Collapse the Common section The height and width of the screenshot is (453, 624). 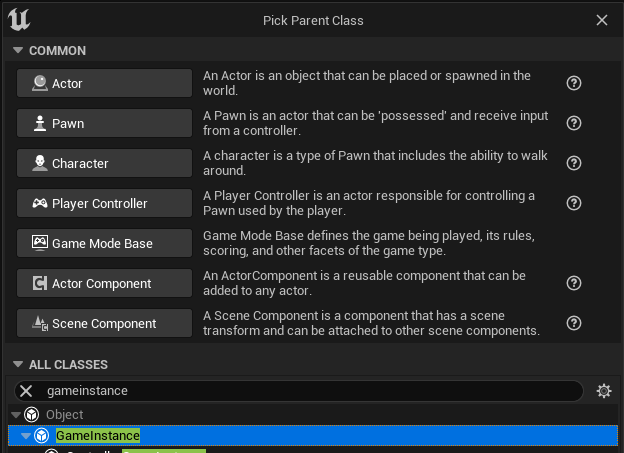click(17, 51)
